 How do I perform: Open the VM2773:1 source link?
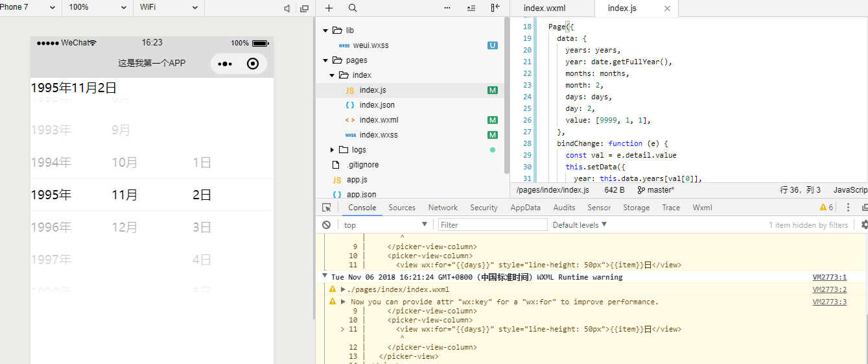coord(829,277)
